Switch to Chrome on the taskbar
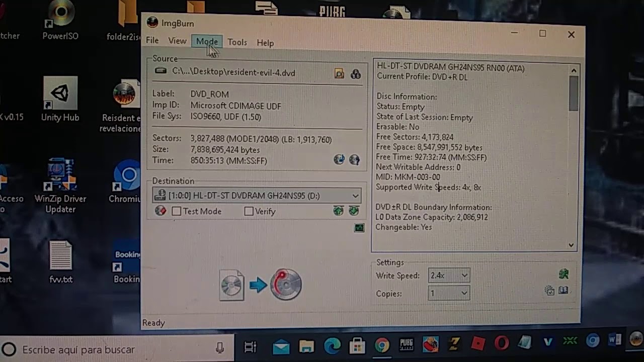 click(382, 345)
